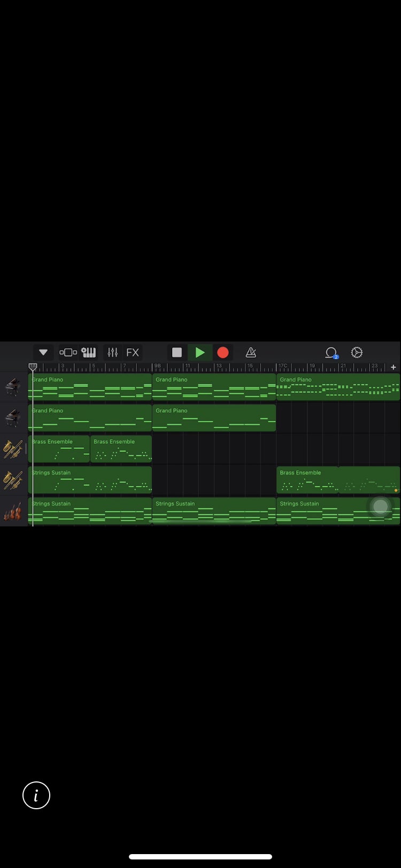Screen dimensions: 401x868
Task: Select the second Grand Piano track icon
Action: 13,417
